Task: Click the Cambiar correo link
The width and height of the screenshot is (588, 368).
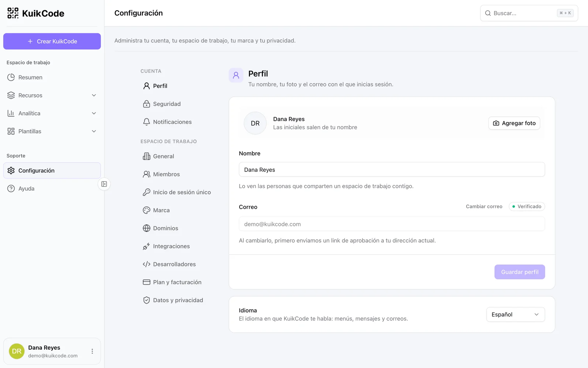Action: [484, 206]
